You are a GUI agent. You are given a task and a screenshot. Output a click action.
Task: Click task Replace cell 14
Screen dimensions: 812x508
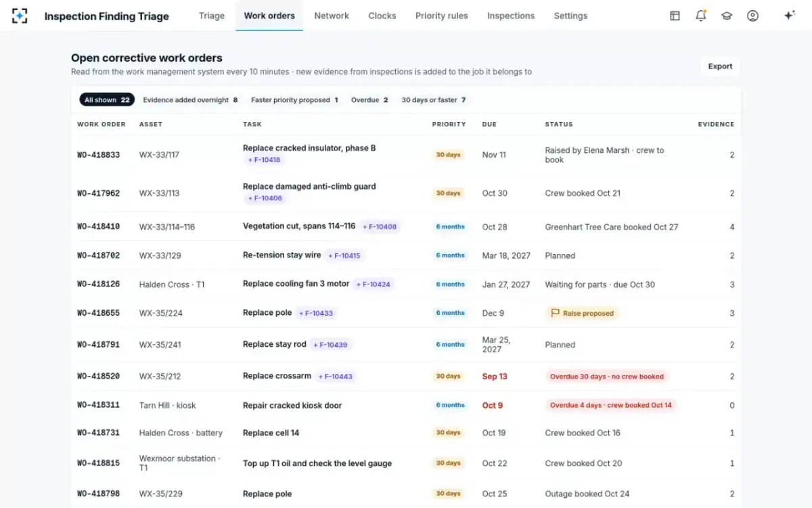(x=271, y=433)
